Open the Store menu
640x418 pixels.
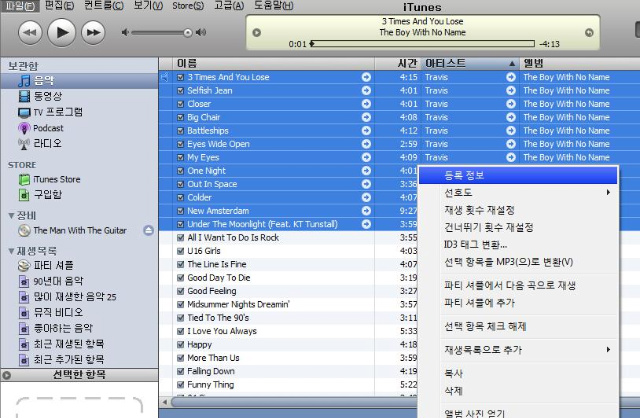[x=188, y=6]
